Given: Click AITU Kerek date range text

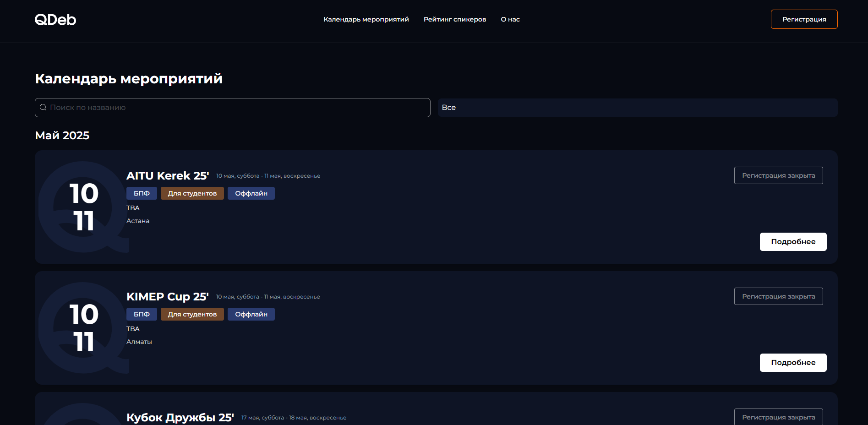Looking at the screenshot, I should click(268, 176).
